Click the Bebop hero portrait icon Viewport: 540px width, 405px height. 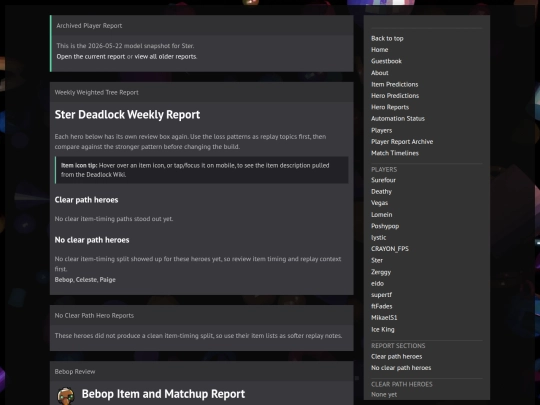click(65, 395)
